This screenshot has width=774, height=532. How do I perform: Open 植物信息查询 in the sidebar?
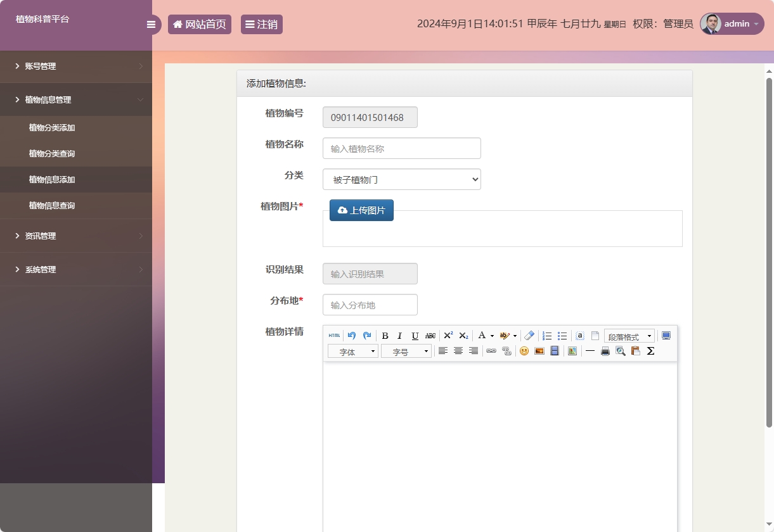click(x=52, y=206)
